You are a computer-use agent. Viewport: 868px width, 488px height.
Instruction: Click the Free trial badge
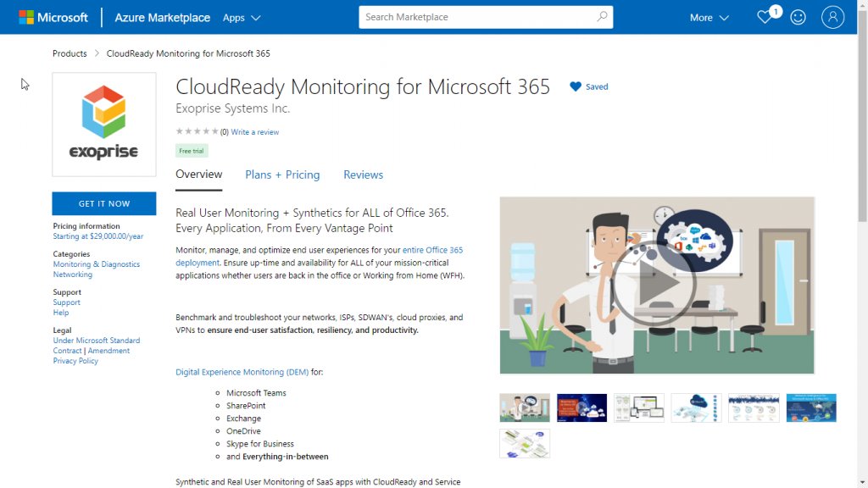pyautogui.click(x=192, y=151)
